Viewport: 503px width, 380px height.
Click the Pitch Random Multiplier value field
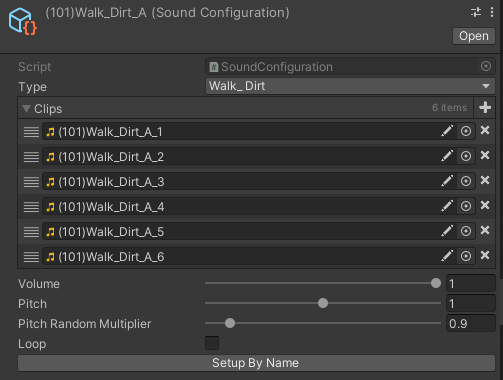click(471, 324)
